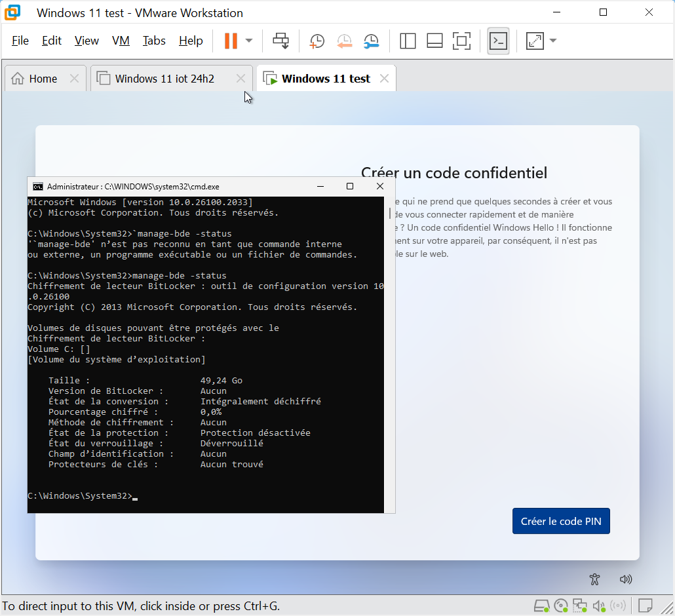Open the View menu

pyautogui.click(x=87, y=41)
